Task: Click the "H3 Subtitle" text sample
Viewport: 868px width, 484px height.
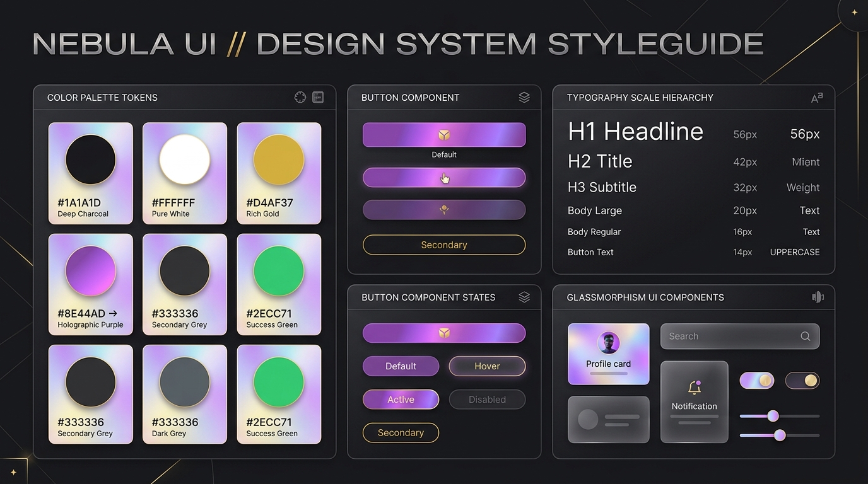Action: tap(602, 187)
